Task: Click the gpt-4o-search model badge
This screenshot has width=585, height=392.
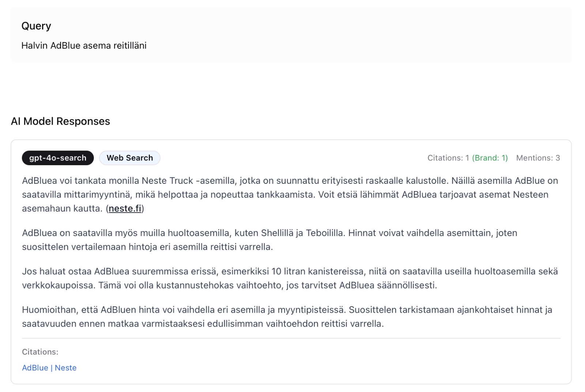Action: [58, 158]
